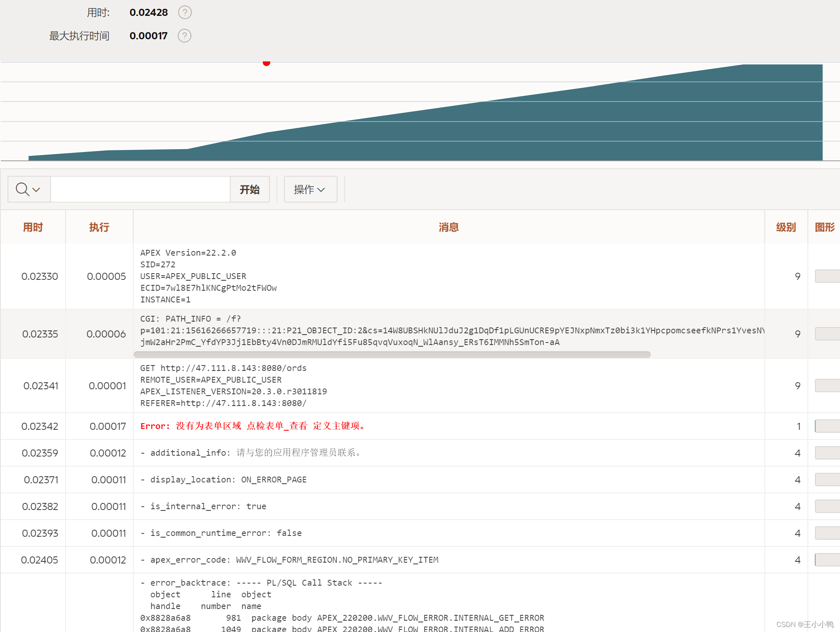Open the 操作 actions menu

pyautogui.click(x=310, y=190)
